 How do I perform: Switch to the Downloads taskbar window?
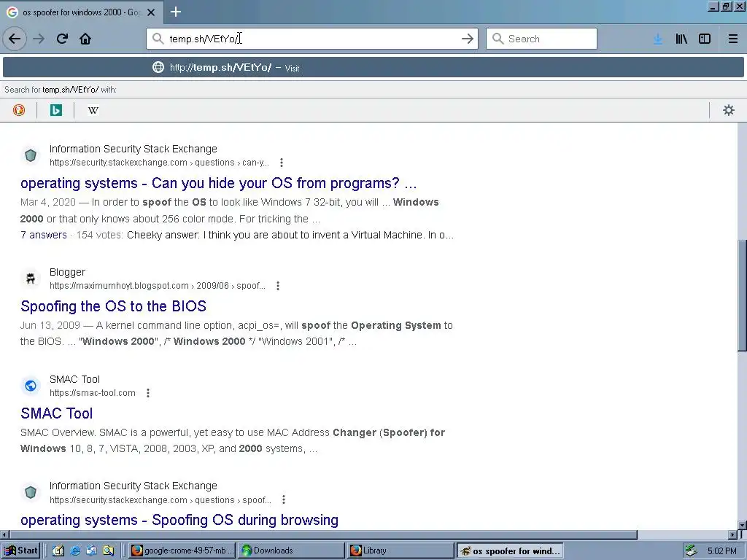tap(290, 551)
